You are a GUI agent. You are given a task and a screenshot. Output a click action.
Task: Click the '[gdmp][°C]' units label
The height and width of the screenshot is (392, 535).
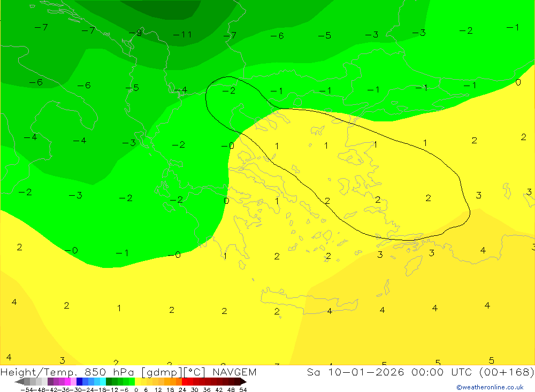173,372
